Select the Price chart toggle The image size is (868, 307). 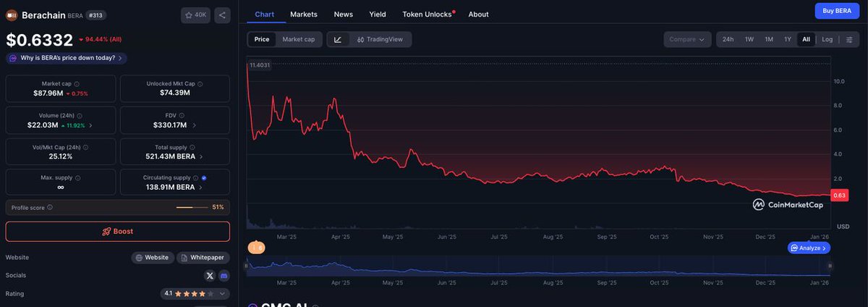262,39
